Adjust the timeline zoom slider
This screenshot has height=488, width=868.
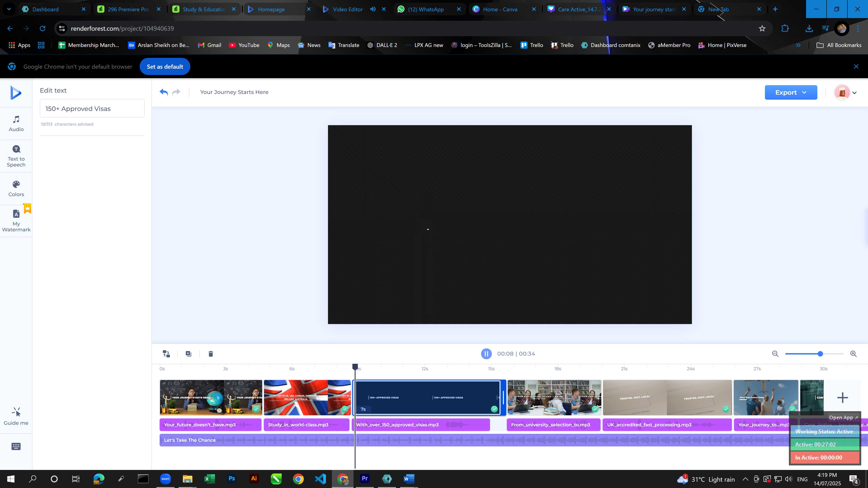(820, 354)
